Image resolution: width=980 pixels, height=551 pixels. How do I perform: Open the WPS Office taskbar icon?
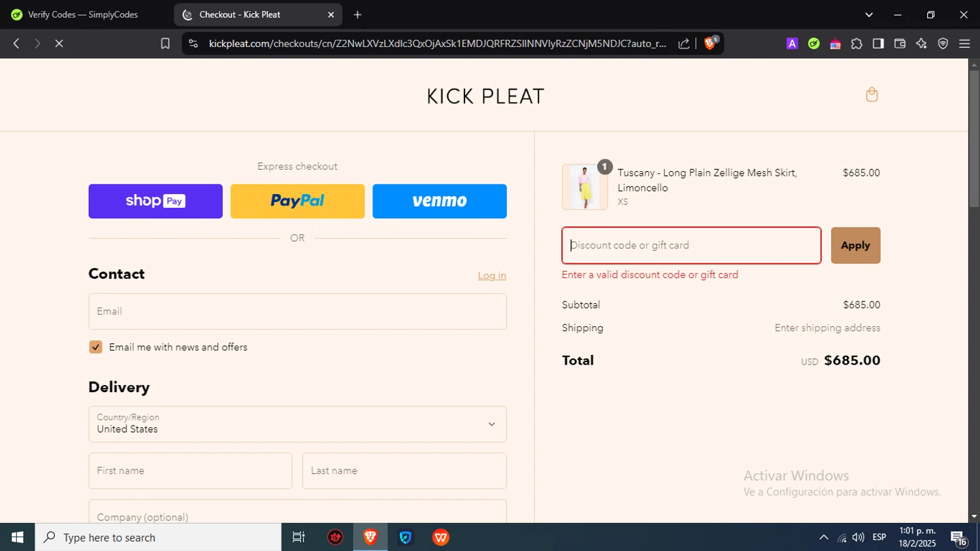click(x=441, y=537)
